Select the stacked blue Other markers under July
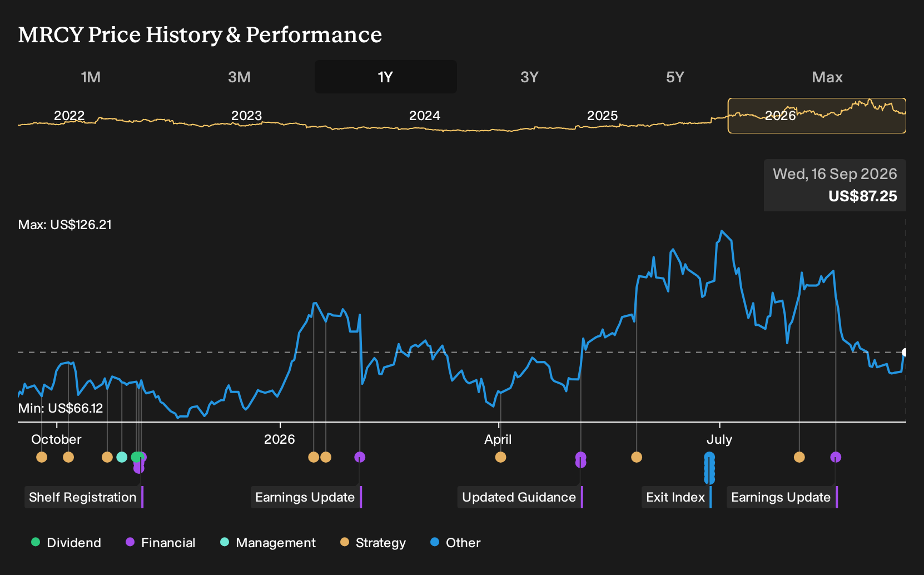This screenshot has height=575, width=924. click(709, 468)
